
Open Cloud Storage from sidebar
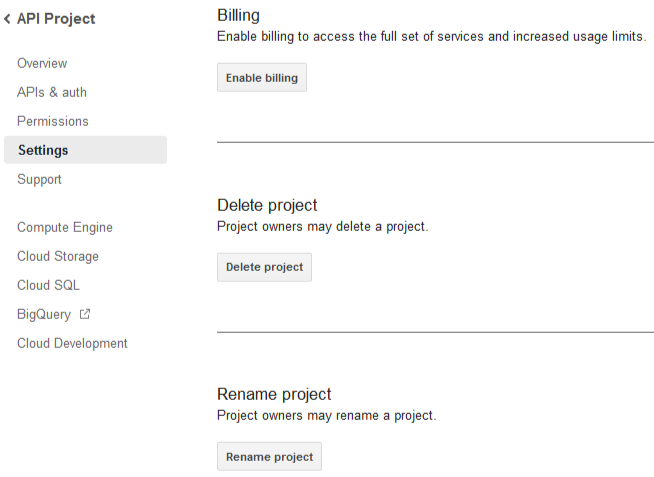click(58, 256)
